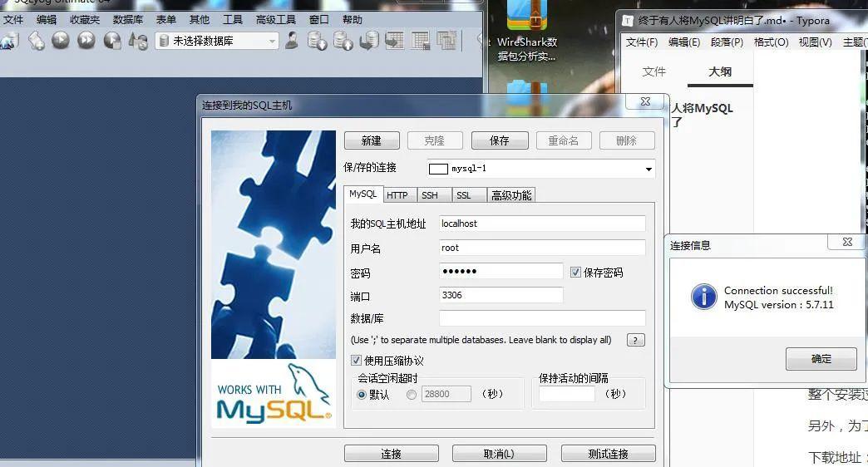Click the 删除 button
Image resolution: width=868 pixels, height=467 pixels.
627,140
